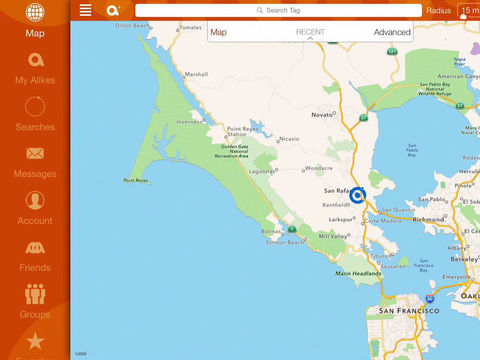Open the Groups people icon
Viewport: 480px width, 360px height.
[x=35, y=294]
